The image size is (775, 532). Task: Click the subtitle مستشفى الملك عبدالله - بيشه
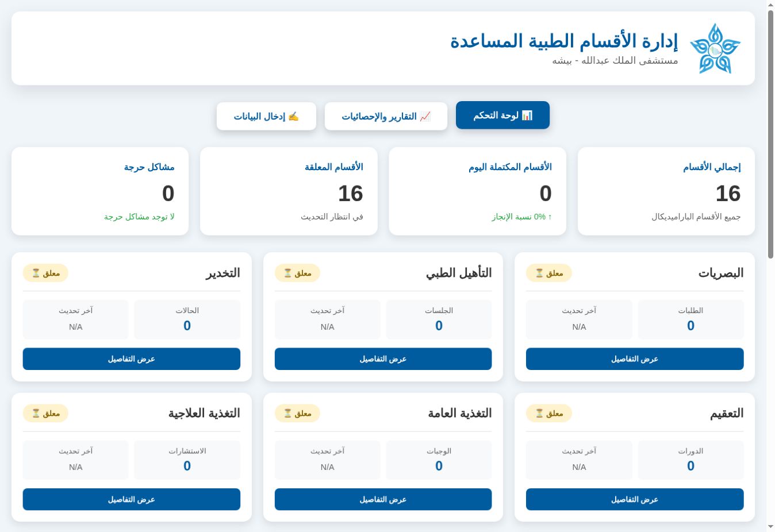(x=615, y=60)
